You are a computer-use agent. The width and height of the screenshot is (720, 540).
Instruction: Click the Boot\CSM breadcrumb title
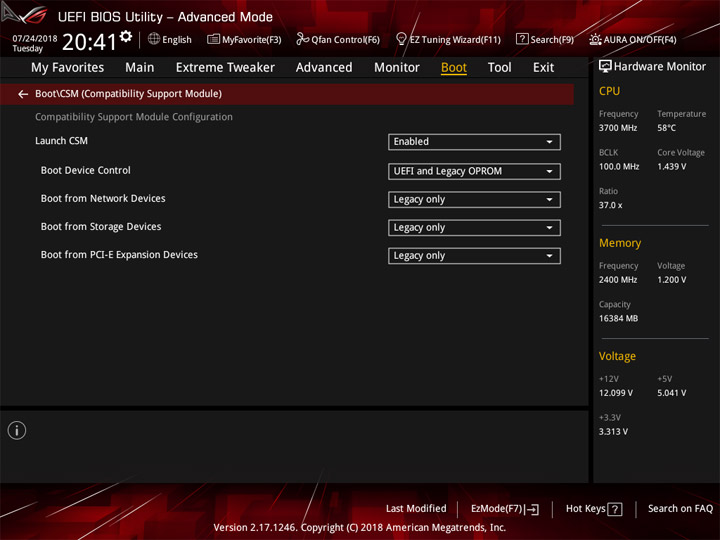[x=129, y=94]
